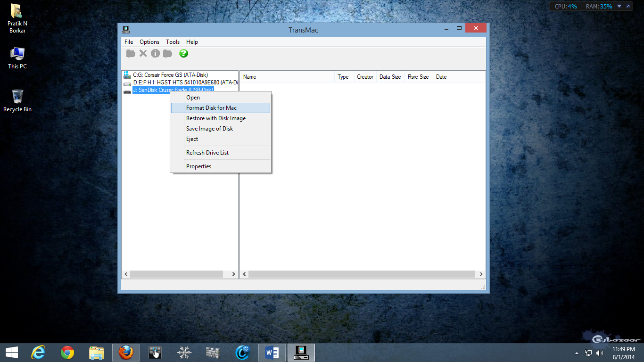The height and width of the screenshot is (362, 644).
Task: Maximize the TransMac window
Action: pos(459,28)
